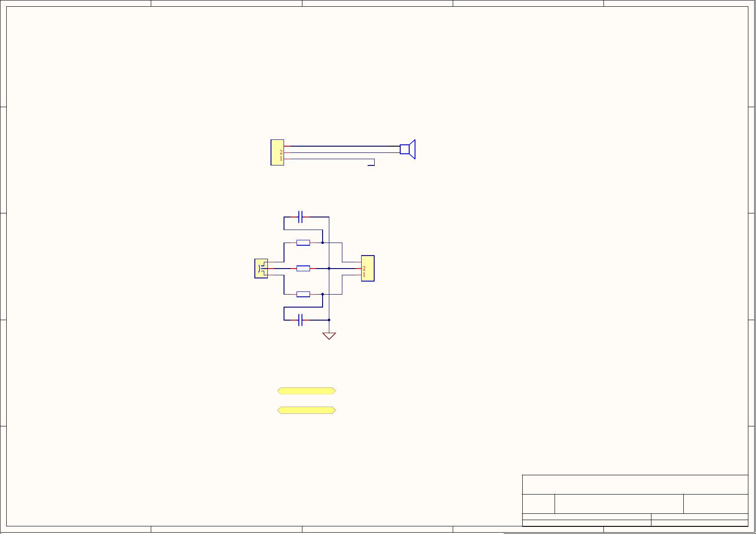
Task: Click junction dot after the middle resistor
Action: [x=329, y=269]
